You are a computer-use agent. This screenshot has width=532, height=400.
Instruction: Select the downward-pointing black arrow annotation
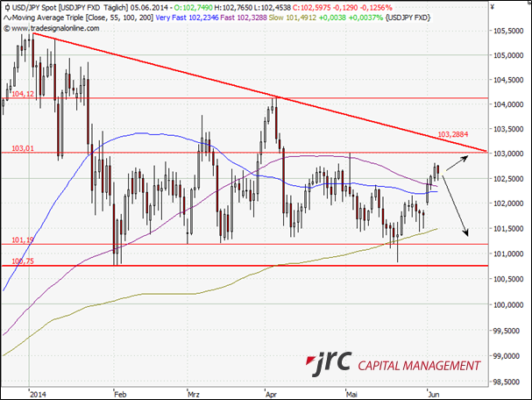(456, 206)
